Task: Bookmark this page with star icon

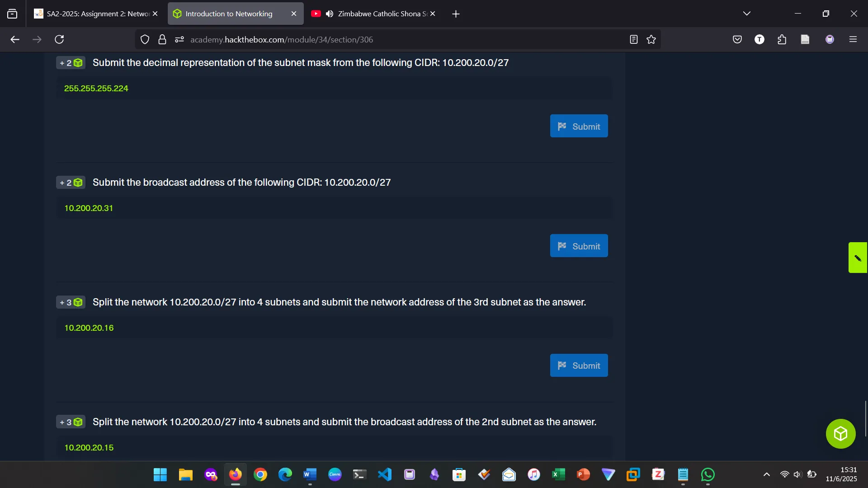Action: pyautogui.click(x=651, y=39)
